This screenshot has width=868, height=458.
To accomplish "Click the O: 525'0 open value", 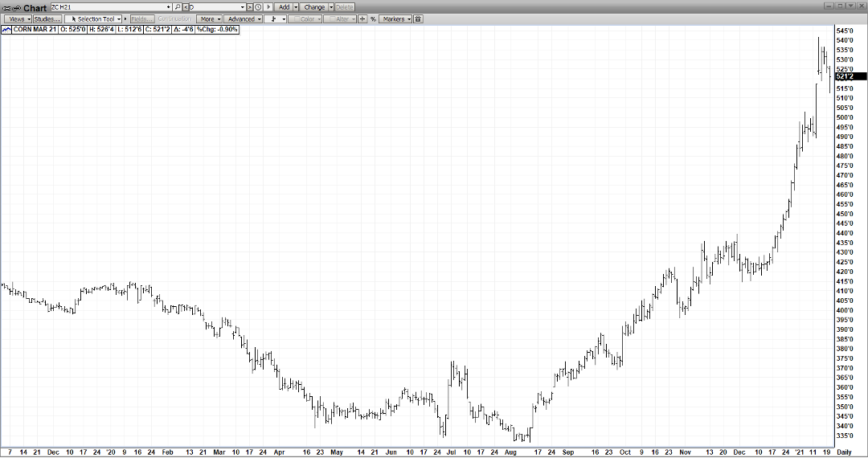I will coord(72,29).
